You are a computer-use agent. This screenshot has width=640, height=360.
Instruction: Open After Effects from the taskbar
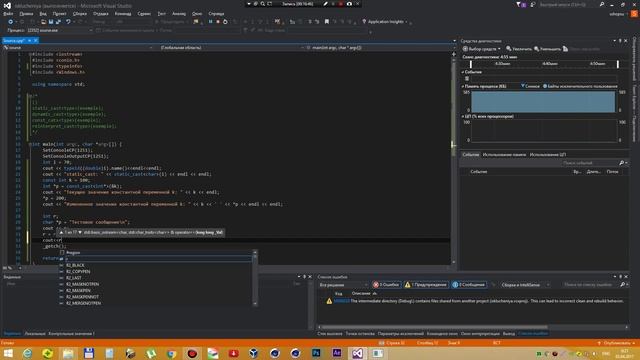coord(337,353)
